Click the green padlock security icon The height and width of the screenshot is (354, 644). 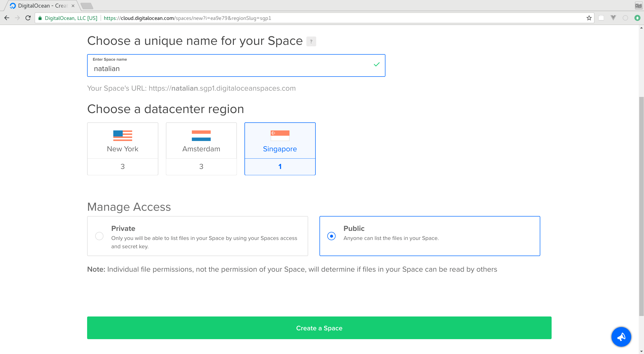(x=40, y=18)
